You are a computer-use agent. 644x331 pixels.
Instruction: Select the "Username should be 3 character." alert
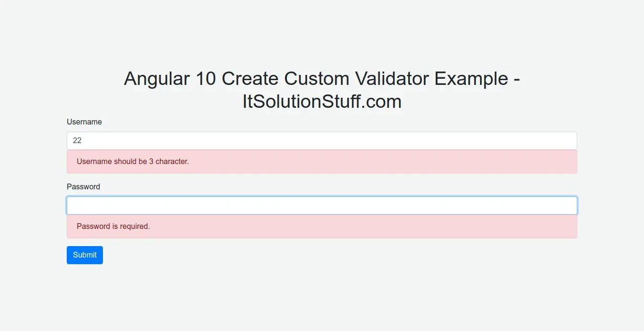[x=322, y=162]
